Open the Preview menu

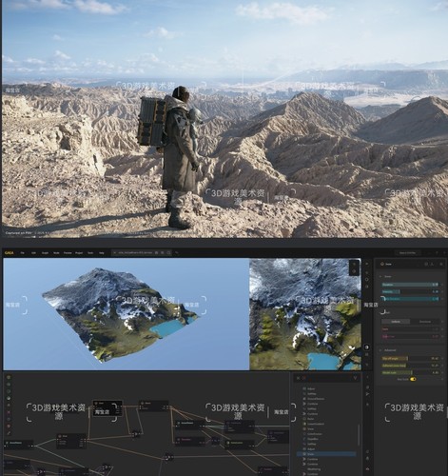68,253
